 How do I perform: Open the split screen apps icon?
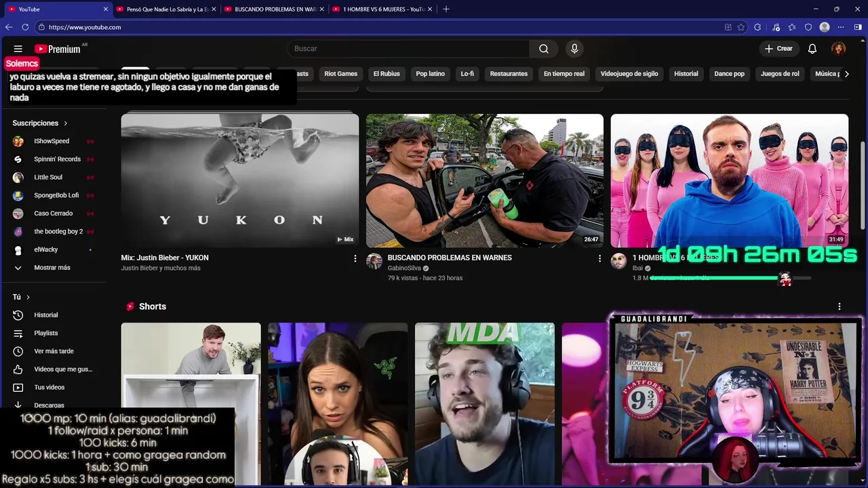pos(728,27)
